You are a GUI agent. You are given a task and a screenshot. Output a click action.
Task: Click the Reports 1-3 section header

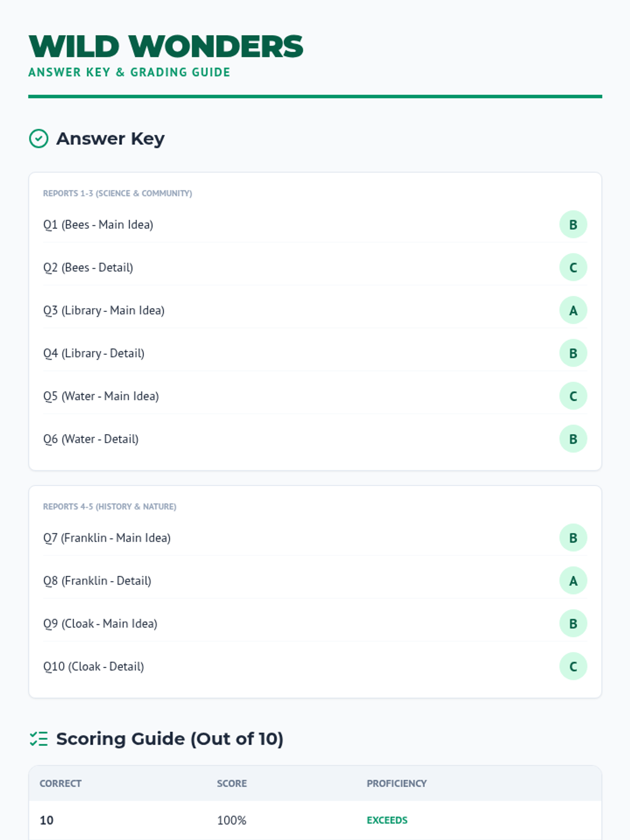118,193
